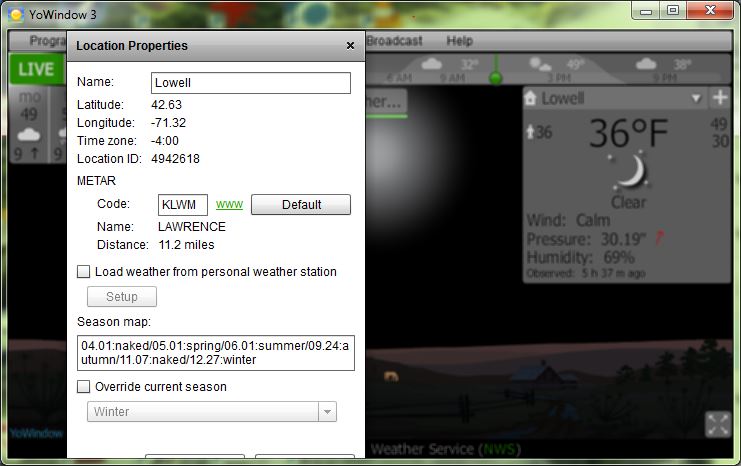Click the green time slider handle
The image size is (741, 466).
pos(494,77)
